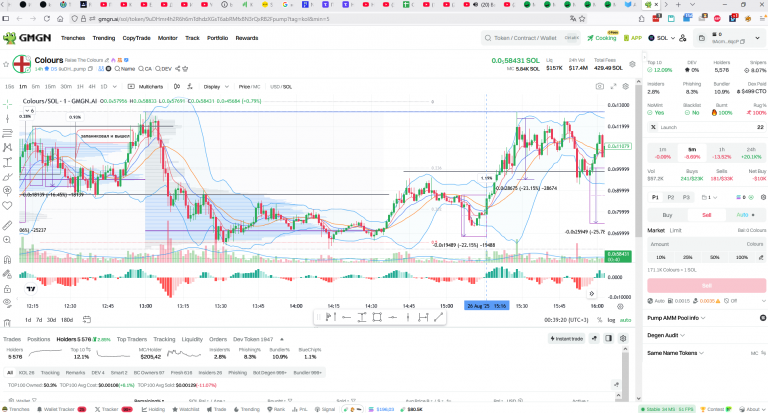Go to Trending page
The width and height of the screenshot is (768, 413).
[x=104, y=38]
